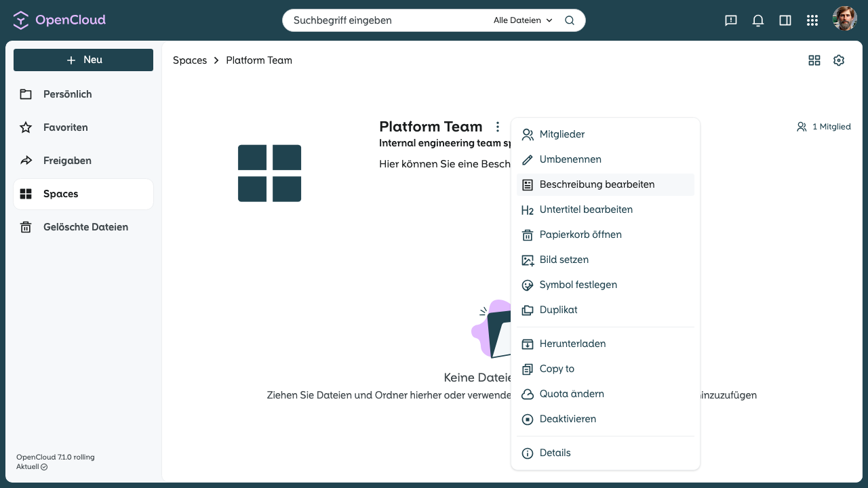Click the members icon beside 1 Mitglied
Screen dimensions: 868x488
tap(802, 127)
